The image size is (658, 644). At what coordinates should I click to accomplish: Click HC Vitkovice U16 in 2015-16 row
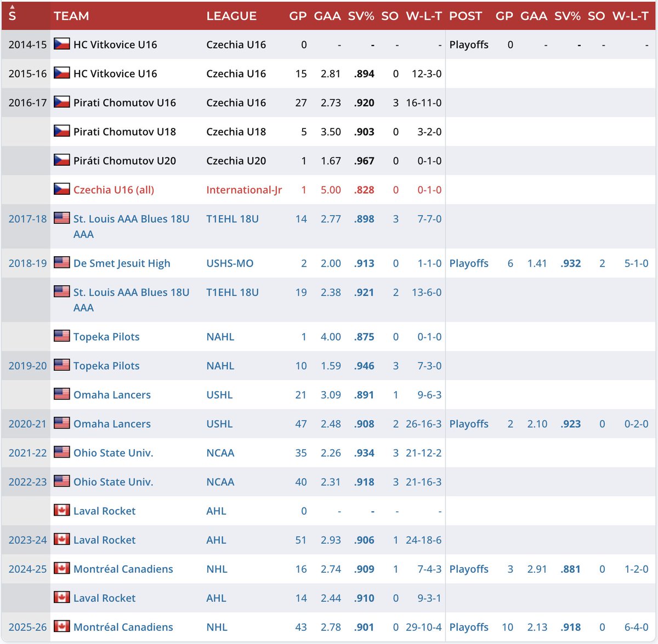[x=115, y=74]
